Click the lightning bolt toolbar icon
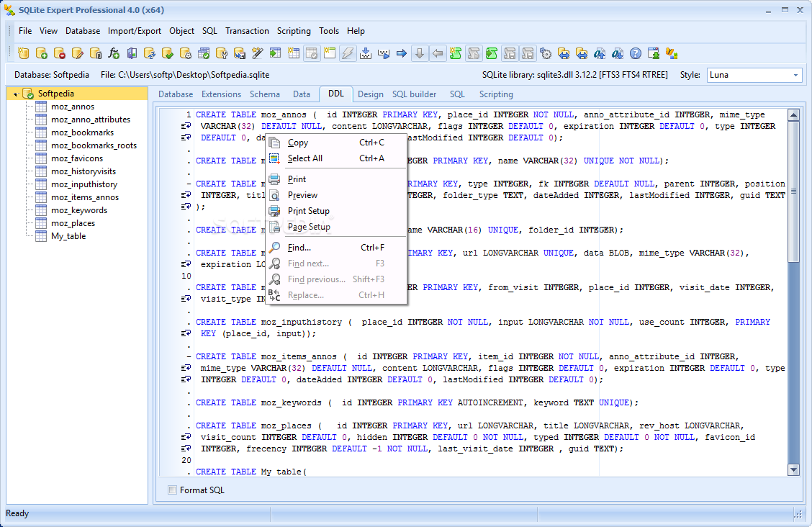812x527 pixels. pyautogui.click(x=348, y=53)
